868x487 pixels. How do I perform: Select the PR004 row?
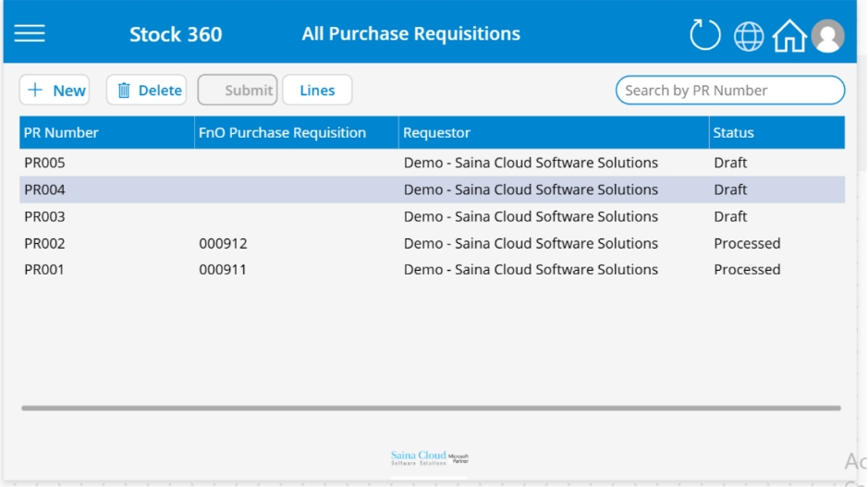(432, 189)
